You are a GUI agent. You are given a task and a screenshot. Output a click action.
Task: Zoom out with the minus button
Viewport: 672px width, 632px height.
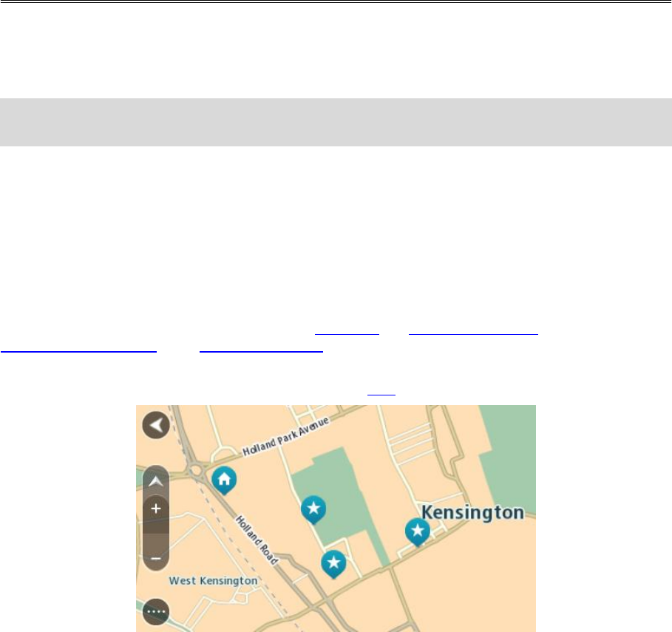point(156,558)
